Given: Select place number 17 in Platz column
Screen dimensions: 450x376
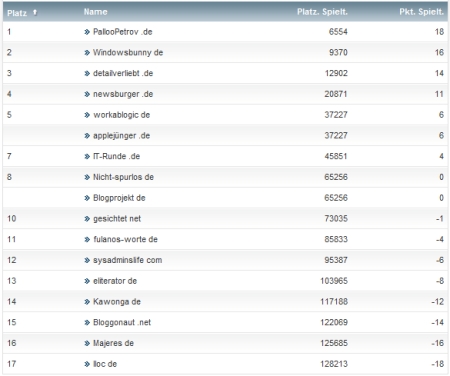Looking at the screenshot, I should click(12, 364).
